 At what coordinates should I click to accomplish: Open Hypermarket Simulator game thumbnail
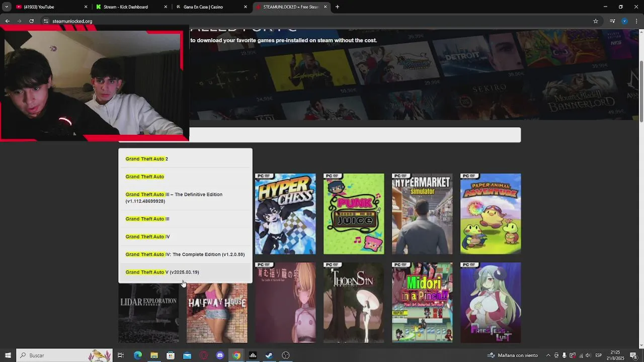pos(422,214)
